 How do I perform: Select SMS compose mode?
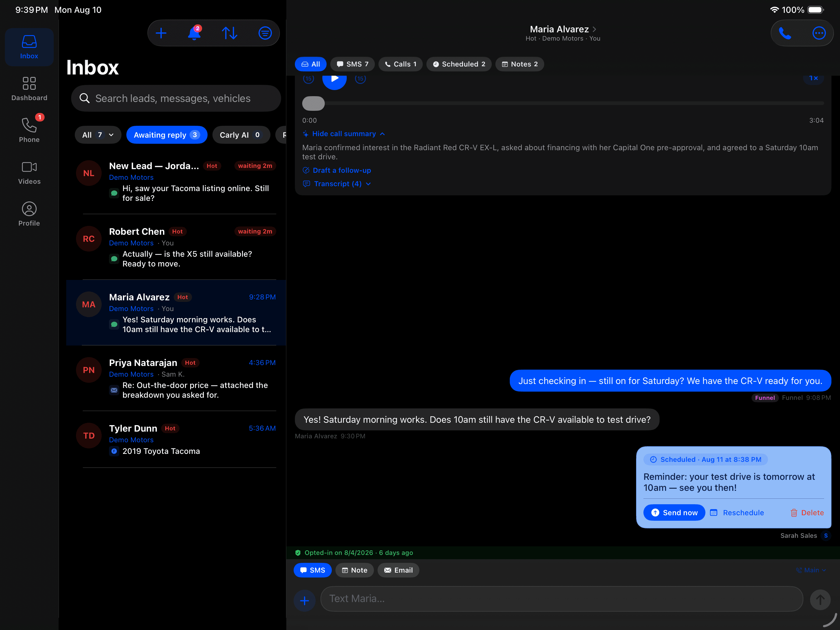pos(313,570)
